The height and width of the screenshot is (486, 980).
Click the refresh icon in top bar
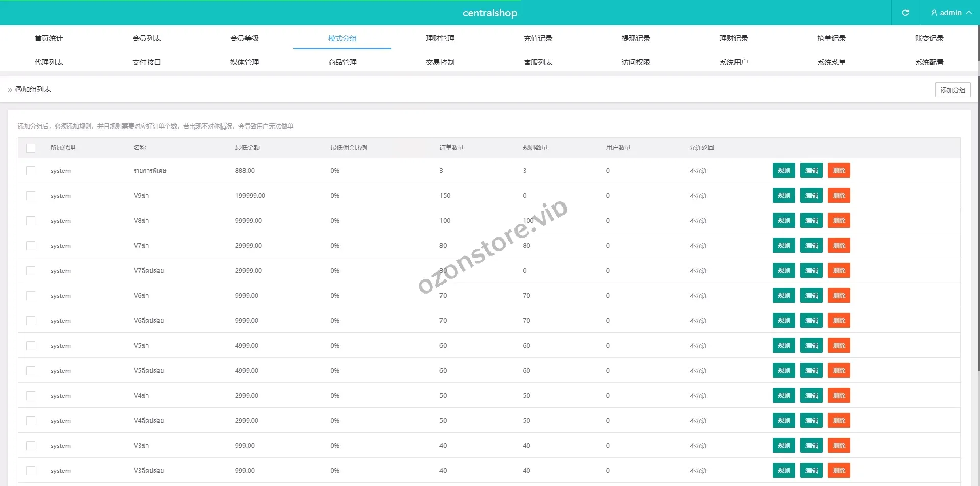click(x=905, y=13)
